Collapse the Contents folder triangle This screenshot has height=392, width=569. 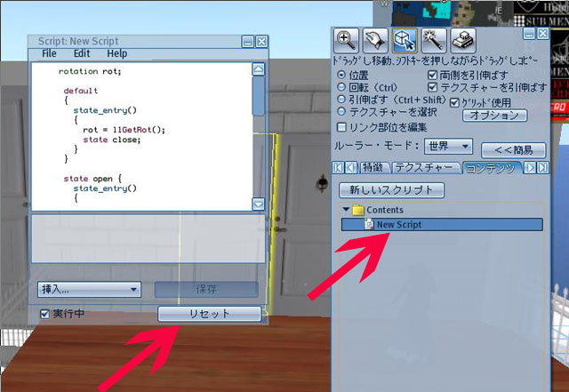(346, 210)
